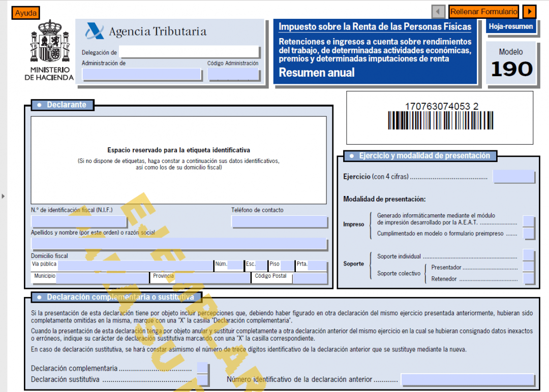Click the Ejercicio year input field
549x392 pixels.
click(513, 177)
